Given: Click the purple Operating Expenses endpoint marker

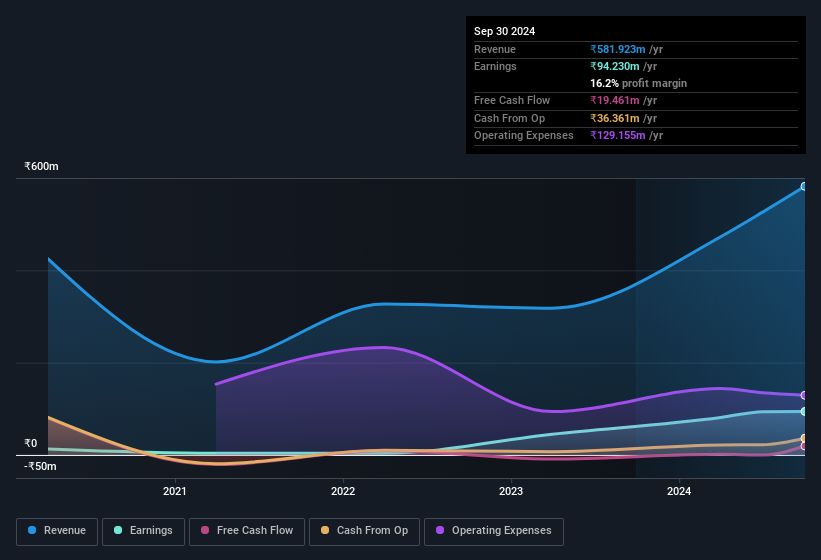Looking at the screenshot, I should [x=804, y=395].
